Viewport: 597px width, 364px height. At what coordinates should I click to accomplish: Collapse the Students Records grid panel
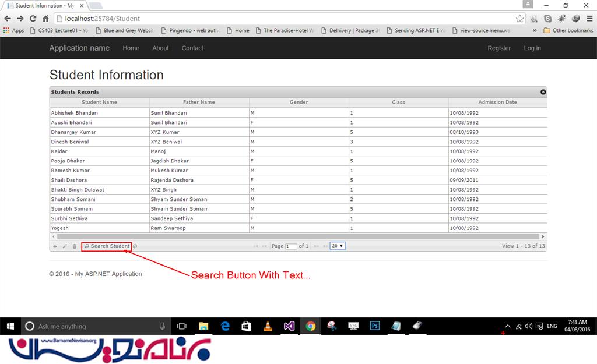point(543,92)
